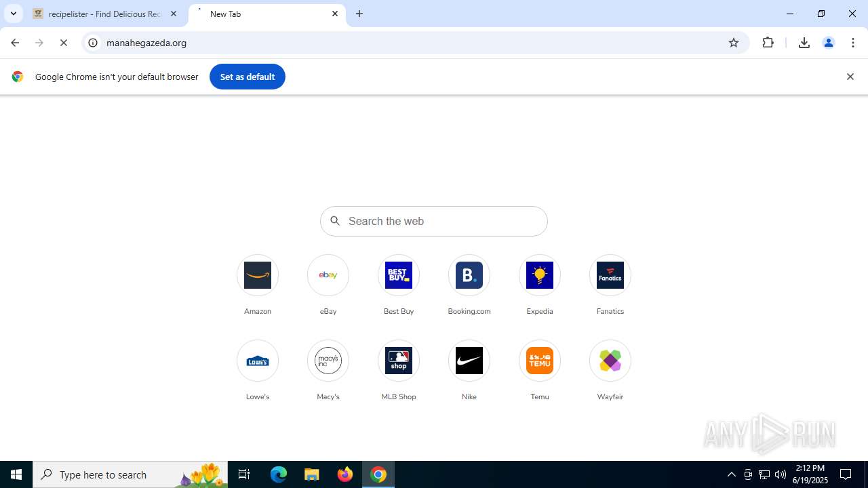Image resolution: width=868 pixels, height=488 pixels.
Task: Open the Wayfair shortcut icon
Action: coord(610,361)
